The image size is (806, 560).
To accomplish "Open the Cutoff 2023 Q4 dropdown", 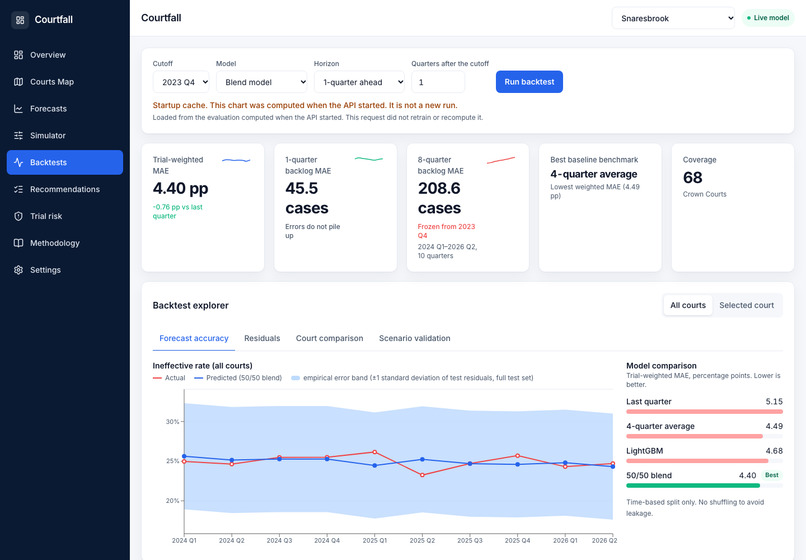I will (x=181, y=82).
